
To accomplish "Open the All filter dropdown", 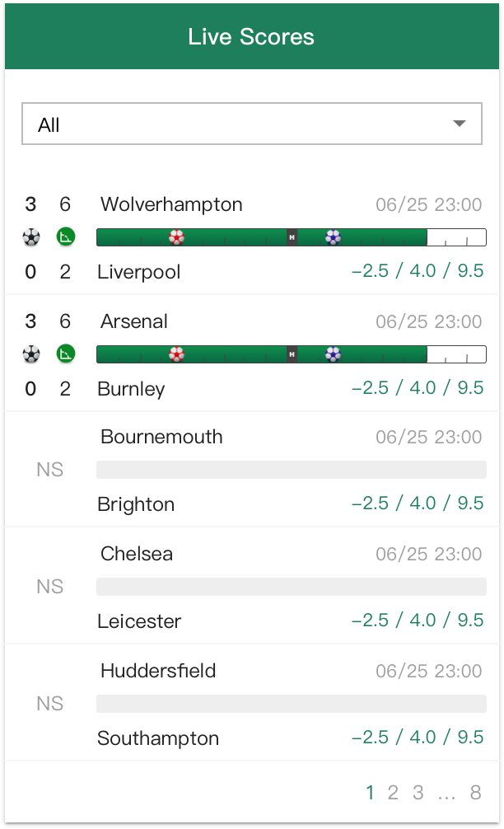I will (x=252, y=124).
